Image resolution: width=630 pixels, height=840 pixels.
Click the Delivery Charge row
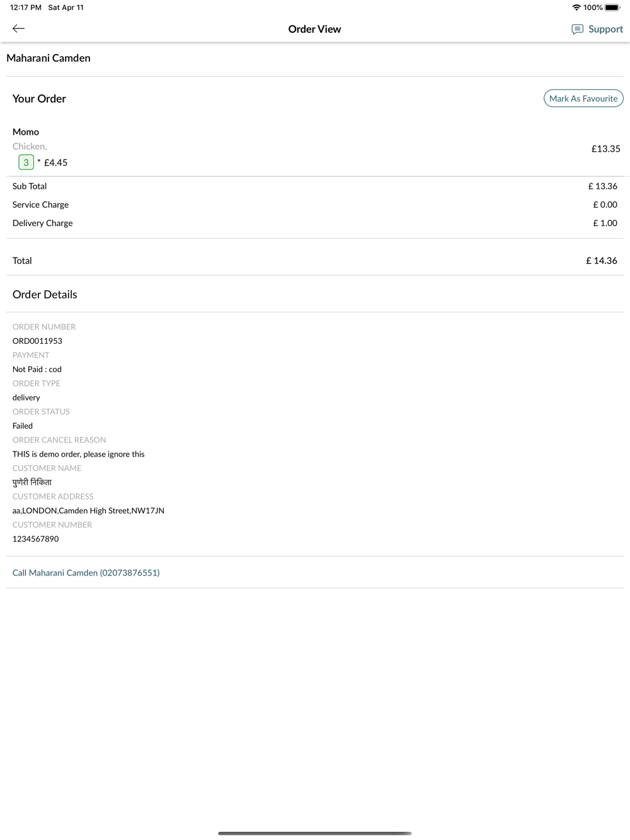point(315,223)
